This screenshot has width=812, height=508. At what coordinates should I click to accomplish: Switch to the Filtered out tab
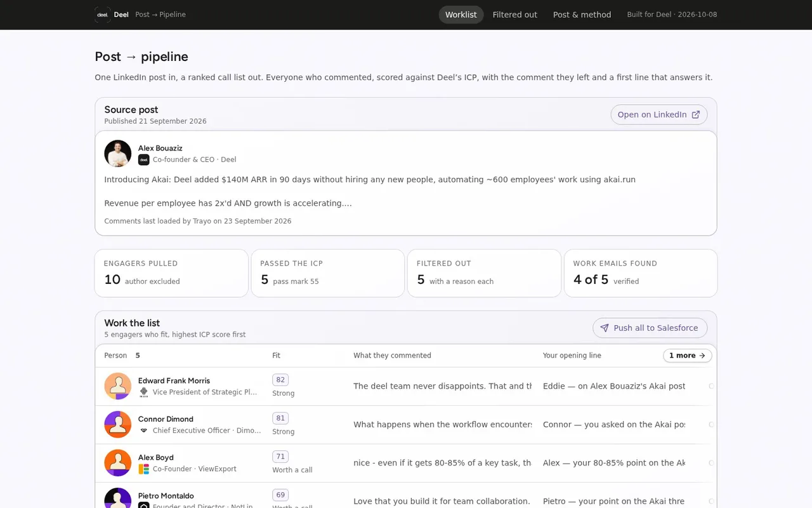(515, 15)
